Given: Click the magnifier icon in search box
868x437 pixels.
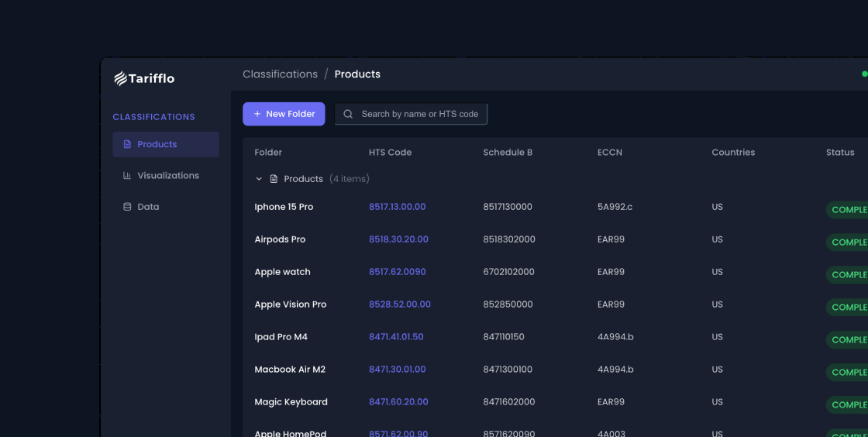Looking at the screenshot, I should 348,114.
